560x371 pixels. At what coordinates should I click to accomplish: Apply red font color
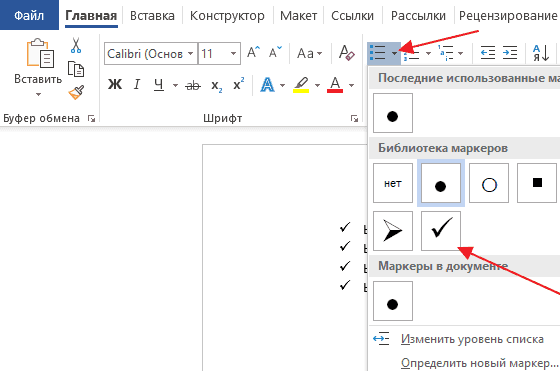click(335, 85)
